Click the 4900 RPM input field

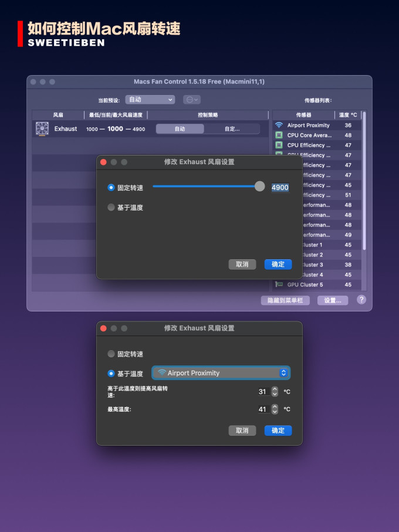pyautogui.click(x=280, y=188)
